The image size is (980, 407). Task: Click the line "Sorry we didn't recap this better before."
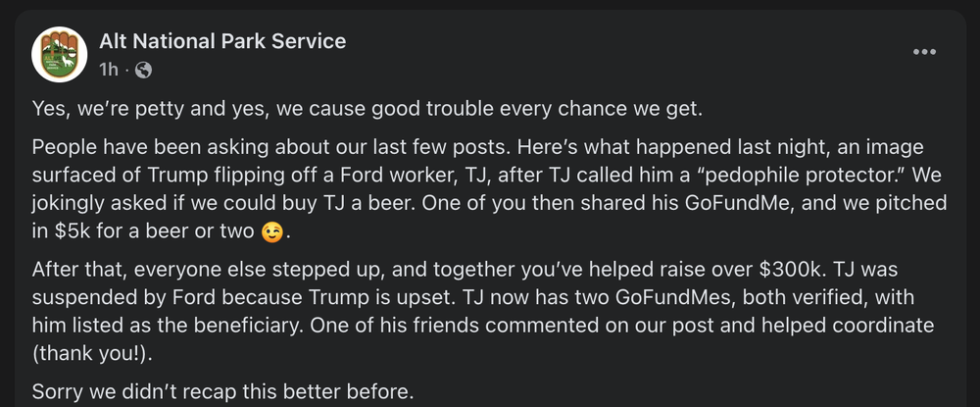pyautogui.click(x=223, y=392)
